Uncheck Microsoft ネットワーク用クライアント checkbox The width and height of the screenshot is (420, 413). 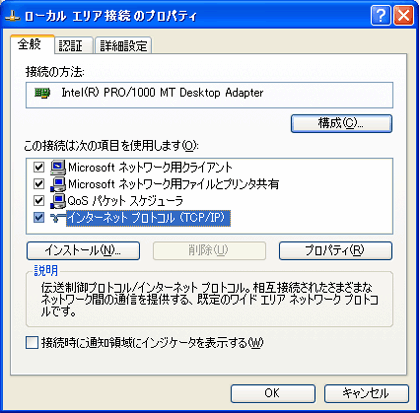pos(39,167)
